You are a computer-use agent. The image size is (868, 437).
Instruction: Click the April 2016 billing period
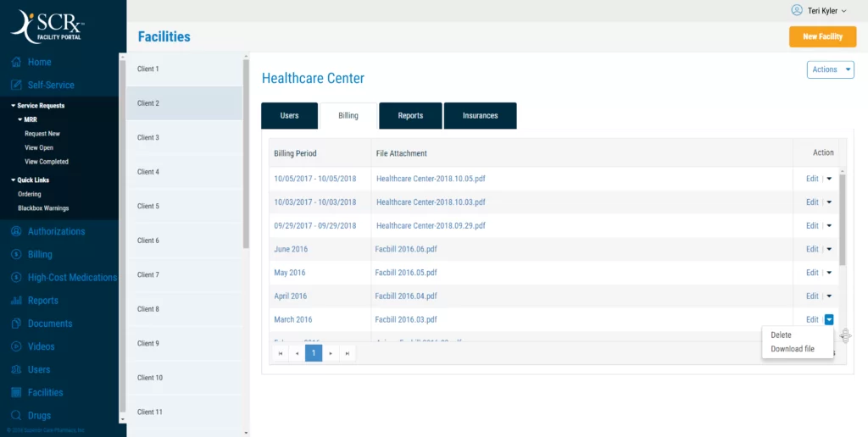point(290,296)
